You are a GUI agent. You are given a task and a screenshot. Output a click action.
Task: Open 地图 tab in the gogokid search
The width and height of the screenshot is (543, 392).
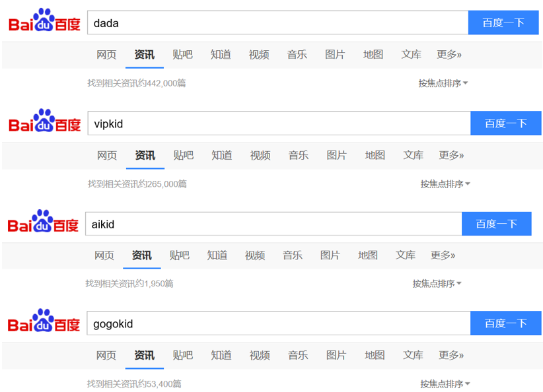tap(375, 355)
